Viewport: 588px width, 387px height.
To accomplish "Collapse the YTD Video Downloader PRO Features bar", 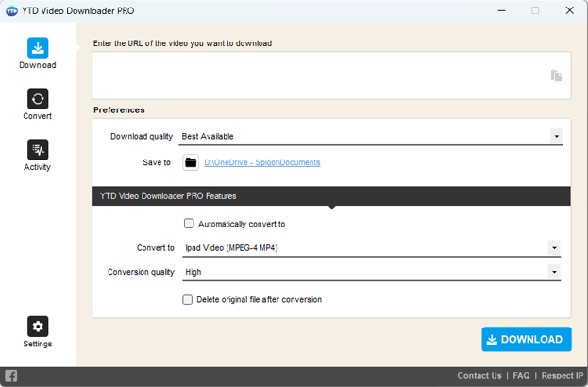I will tap(331, 195).
